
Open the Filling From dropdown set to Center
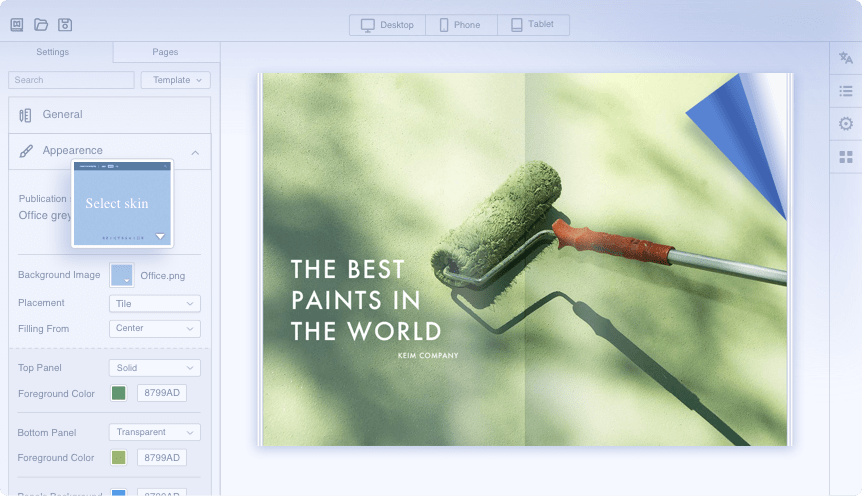154,328
